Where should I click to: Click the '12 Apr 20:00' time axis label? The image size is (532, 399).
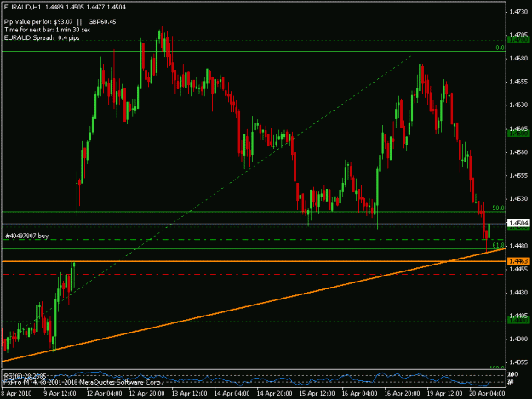(146, 393)
